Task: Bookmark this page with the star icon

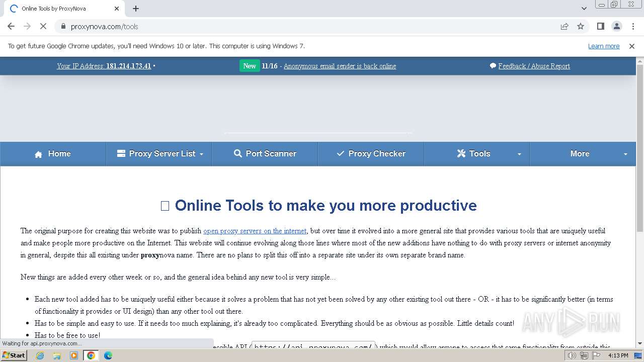Action: [x=581, y=27]
